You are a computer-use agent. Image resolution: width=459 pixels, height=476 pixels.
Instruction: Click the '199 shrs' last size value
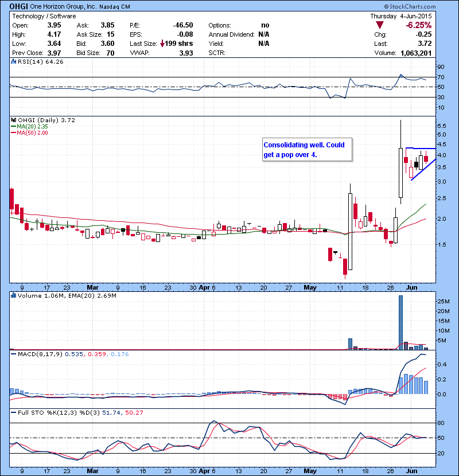click(x=179, y=44)
